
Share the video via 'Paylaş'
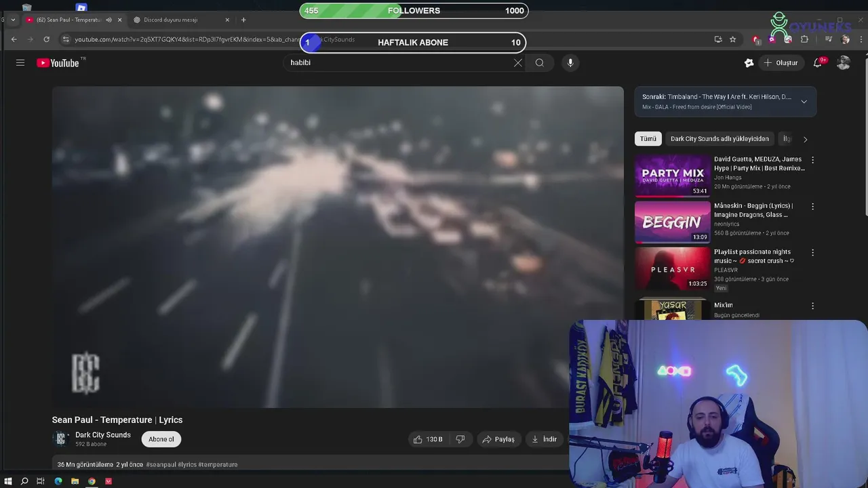tap(498, 439)
